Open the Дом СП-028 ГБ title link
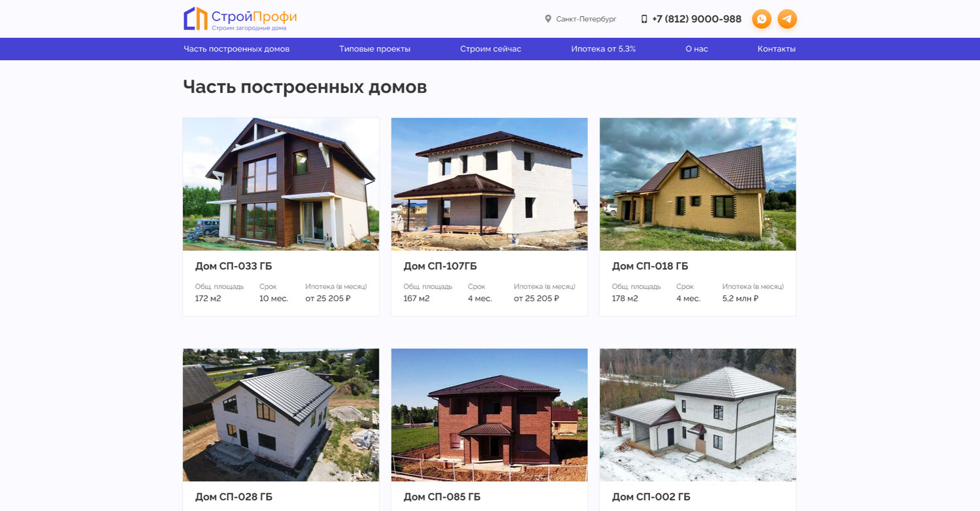Image resolution: width=980 pixels, height=511 pixels. [234, 497]
